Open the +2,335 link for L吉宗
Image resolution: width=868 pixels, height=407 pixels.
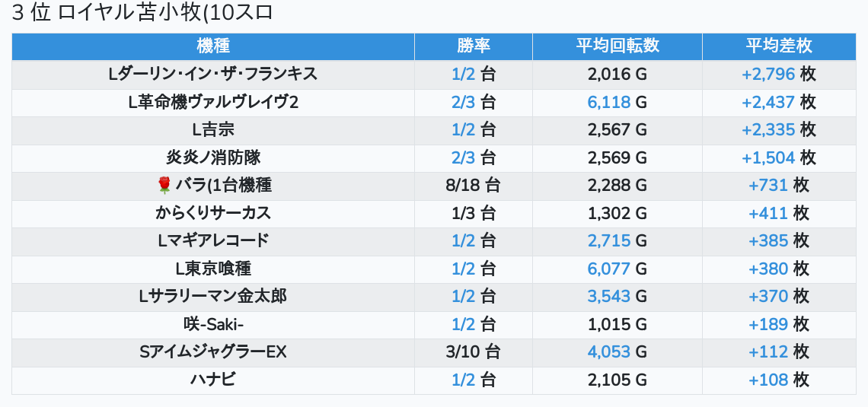(768, 129)
